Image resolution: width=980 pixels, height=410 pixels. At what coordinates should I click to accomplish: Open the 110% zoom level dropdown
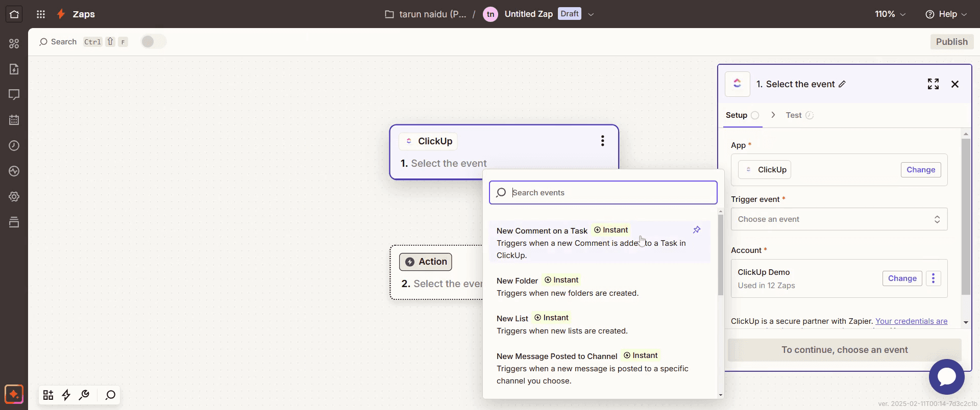(x=890, y=14)
